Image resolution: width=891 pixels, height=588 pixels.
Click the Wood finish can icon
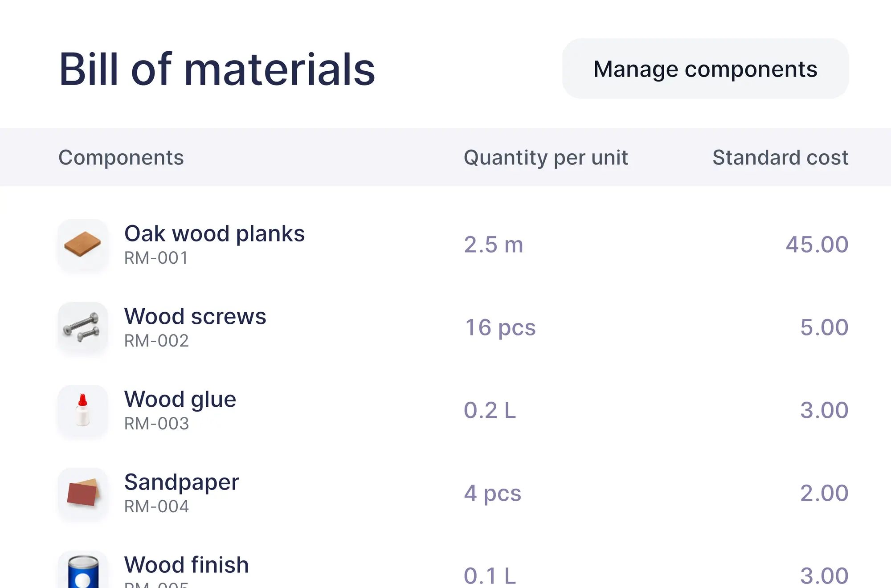tap(83, 570)
